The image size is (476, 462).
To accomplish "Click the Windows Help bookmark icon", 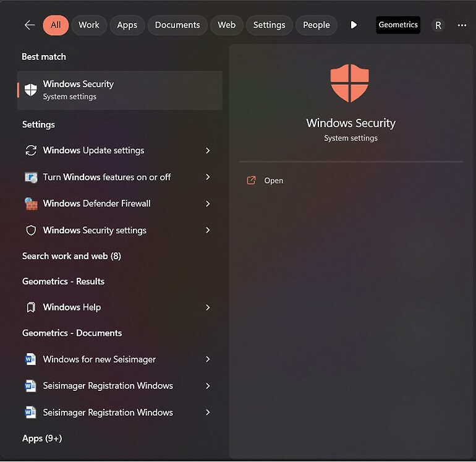I will tap(31, 307).
